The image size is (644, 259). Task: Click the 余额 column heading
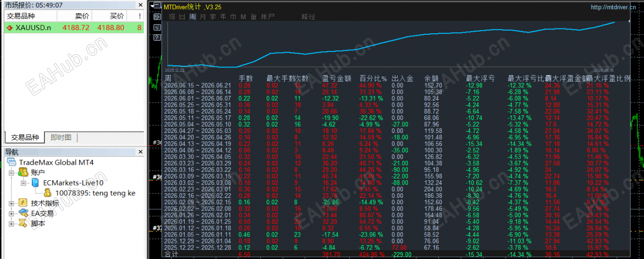point(431,78)
